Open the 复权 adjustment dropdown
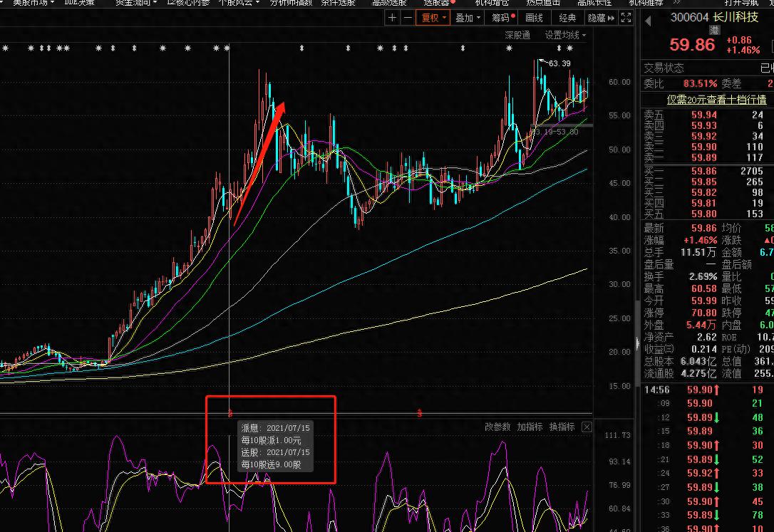The image size is (774, 532). coord(434,19)
